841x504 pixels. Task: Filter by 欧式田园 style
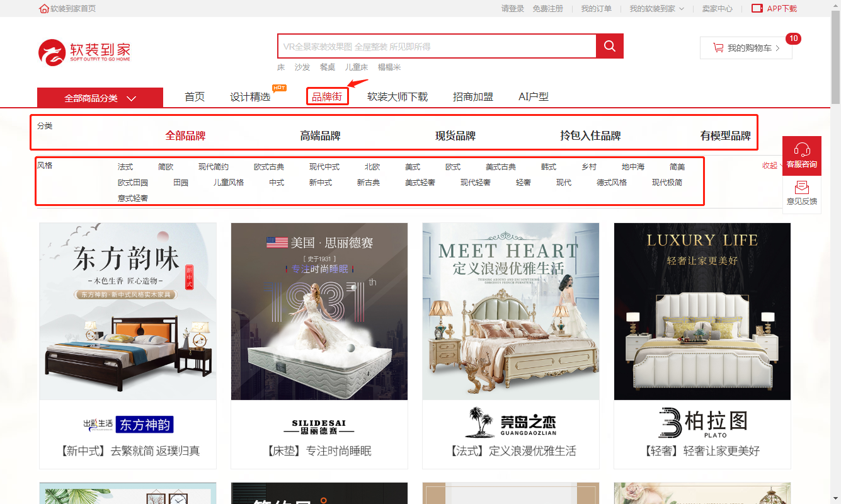pyautogui.click(x=133, y=183)
